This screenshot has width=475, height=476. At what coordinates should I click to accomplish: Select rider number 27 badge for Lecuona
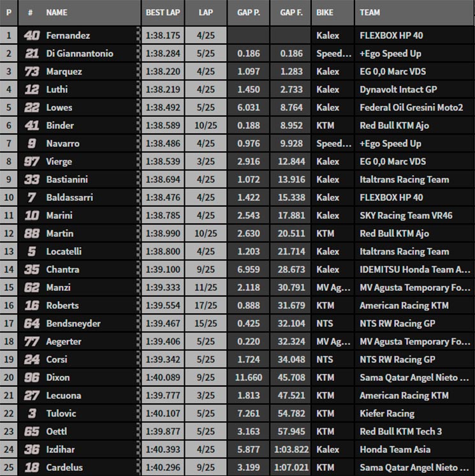32,396
